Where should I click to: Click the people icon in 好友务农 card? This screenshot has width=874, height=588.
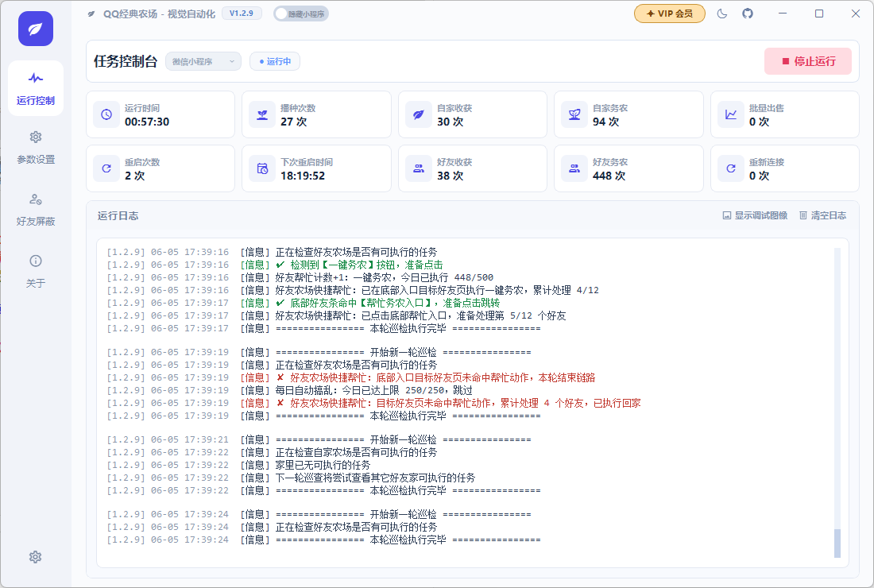pyautogui.click(x=574, y=168)
